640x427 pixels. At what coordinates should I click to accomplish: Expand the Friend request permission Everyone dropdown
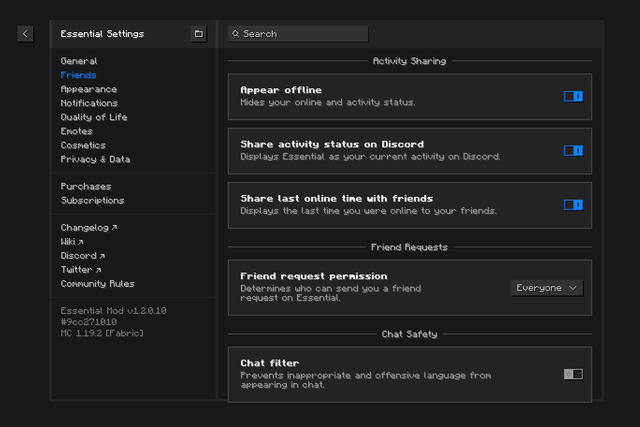click(x=547, y=288)
